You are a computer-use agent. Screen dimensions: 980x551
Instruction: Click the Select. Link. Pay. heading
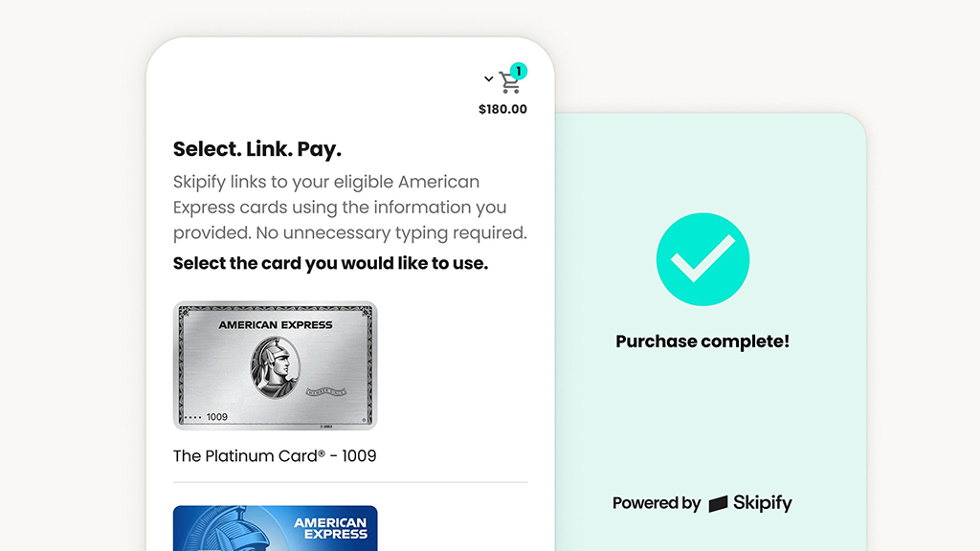pos(256,149)
